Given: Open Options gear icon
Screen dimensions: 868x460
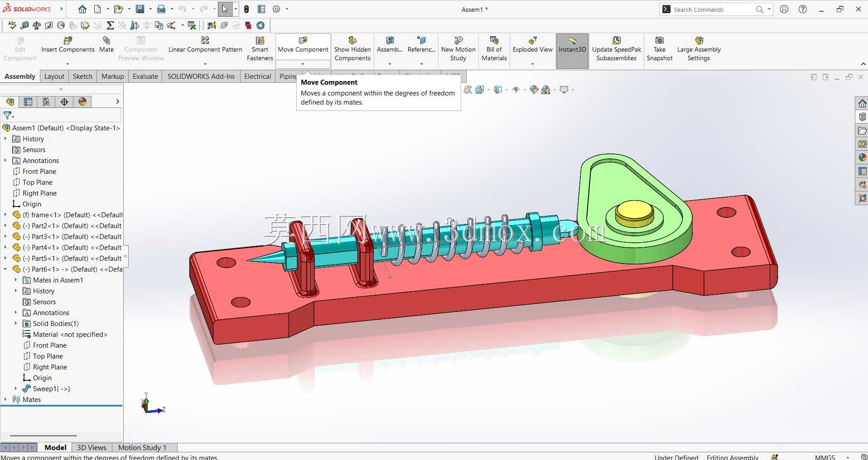Looking at the screenshot, I should click(276, 9).
